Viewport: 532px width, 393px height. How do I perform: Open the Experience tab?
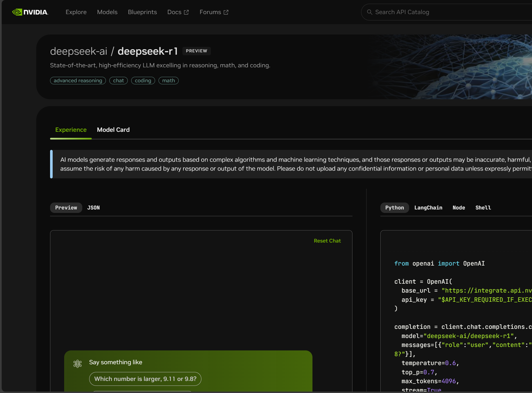pyautogui.click(x=71, y=130)
